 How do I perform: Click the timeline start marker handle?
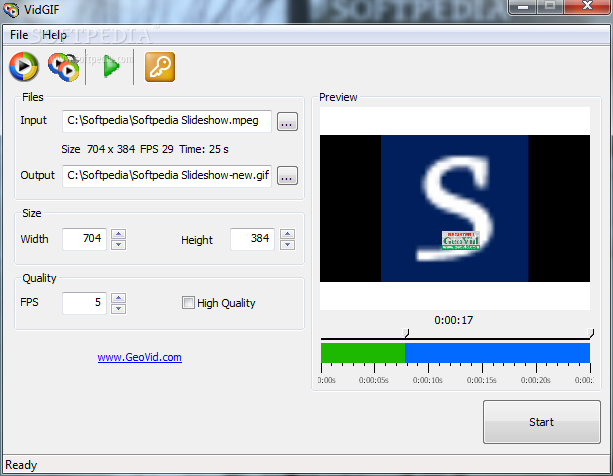click(x=407, y=333)
